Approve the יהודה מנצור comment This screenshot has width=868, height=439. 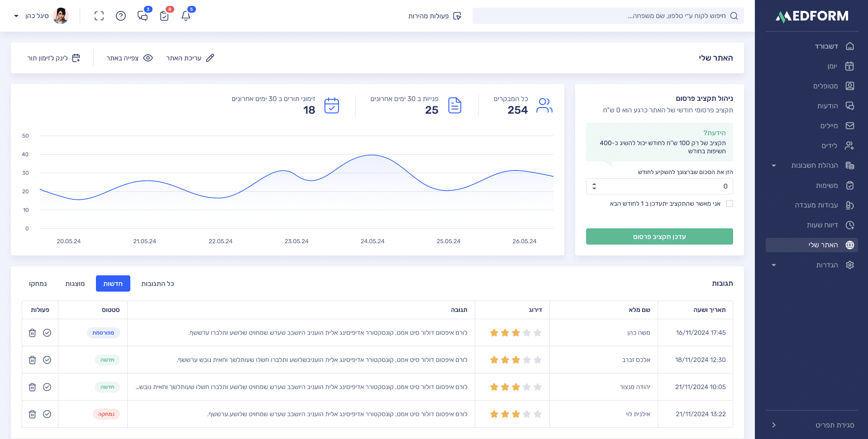point(47,387)
